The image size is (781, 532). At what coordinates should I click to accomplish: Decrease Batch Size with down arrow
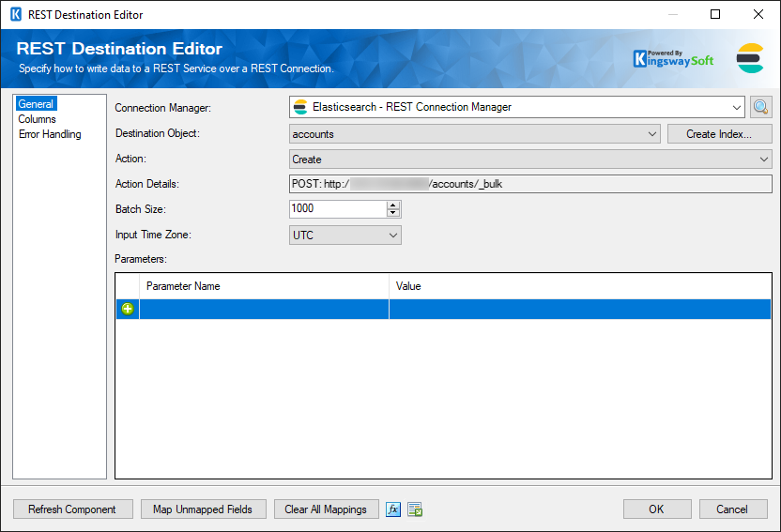[x=393, y=213]
